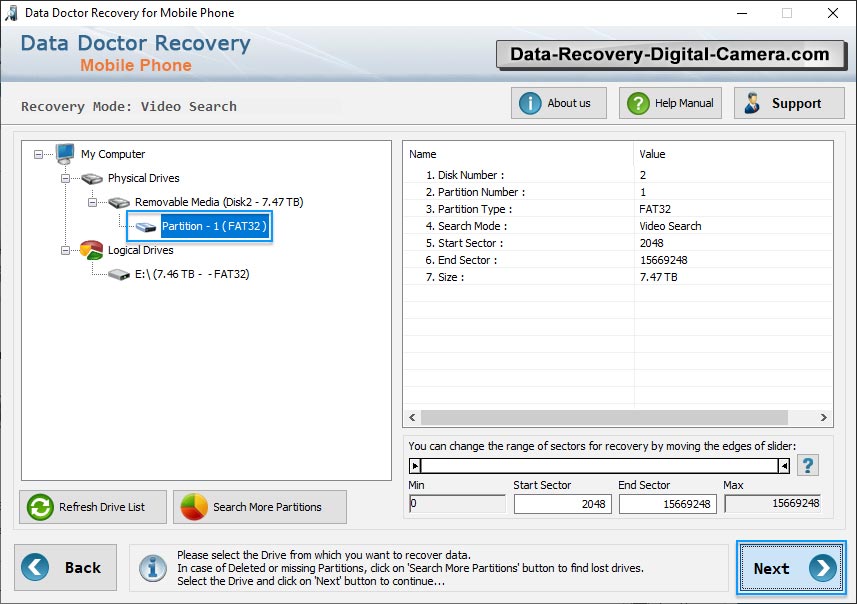Go Back to previous step
857x604 pixels.
point(66,567)
